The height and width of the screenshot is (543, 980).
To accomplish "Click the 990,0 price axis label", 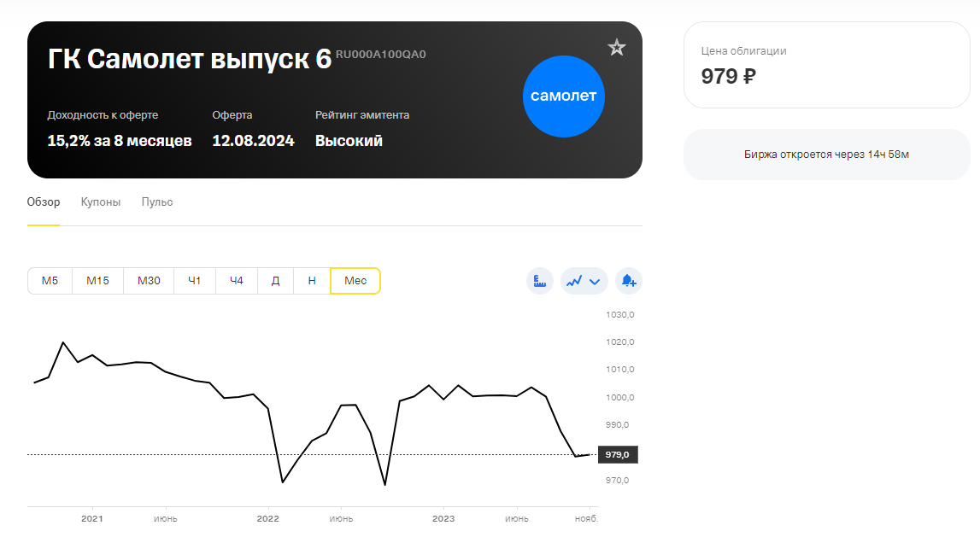I will tap(617, 425).
